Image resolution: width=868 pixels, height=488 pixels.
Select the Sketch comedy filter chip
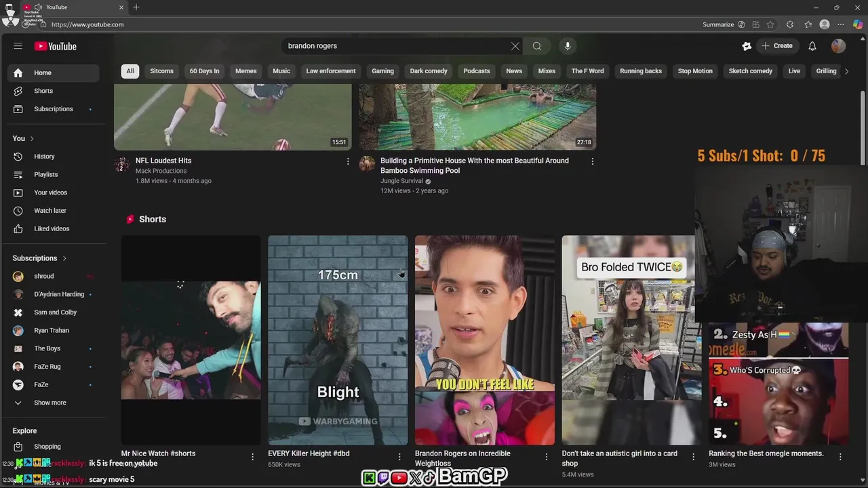click(x=751, y=71)
